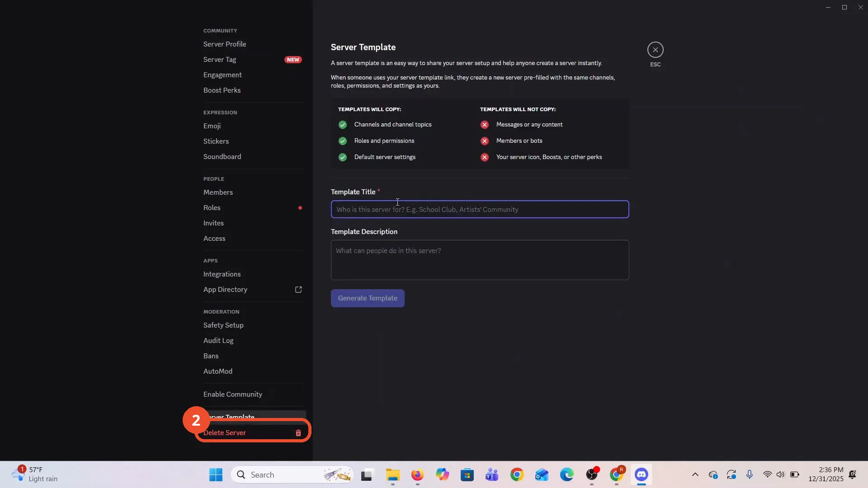The height and width of the screenshot is (488, 868).
Task: Open Microsoft Edge from taskbar
Action: coord(566,475)
